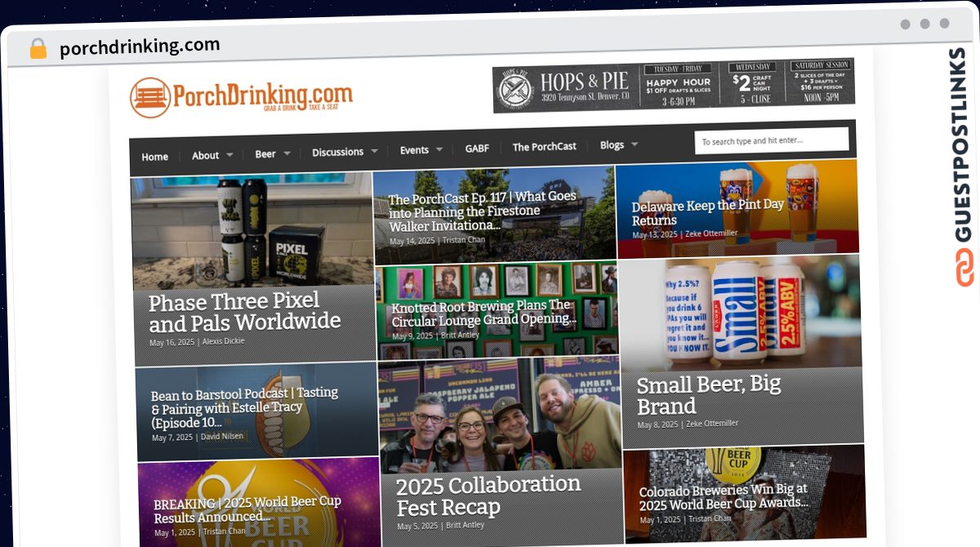Screen dimensions: 980x547
Task: Expand the Discussions dropdown arrow
Action: pyautogui.click(x=374, y=151)
